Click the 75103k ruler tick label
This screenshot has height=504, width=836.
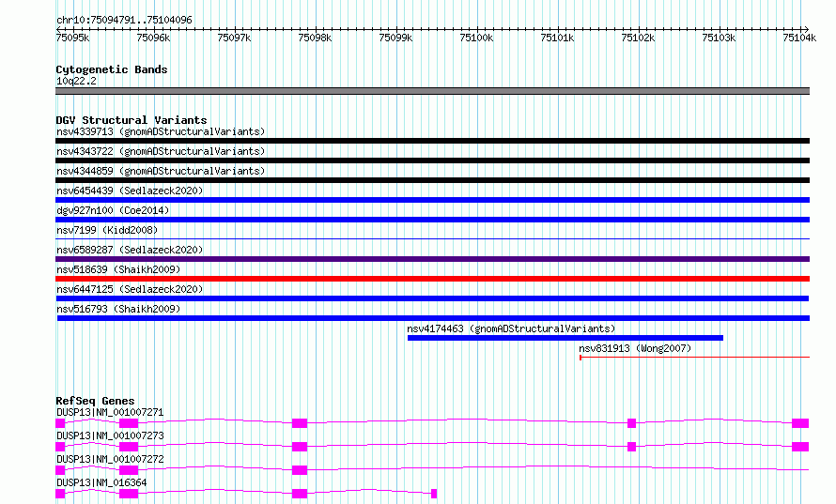719,38
